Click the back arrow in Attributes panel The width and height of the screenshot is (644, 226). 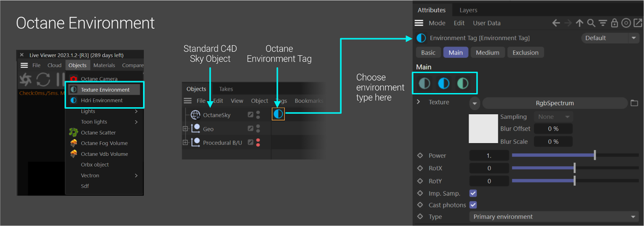coord(556,23)
